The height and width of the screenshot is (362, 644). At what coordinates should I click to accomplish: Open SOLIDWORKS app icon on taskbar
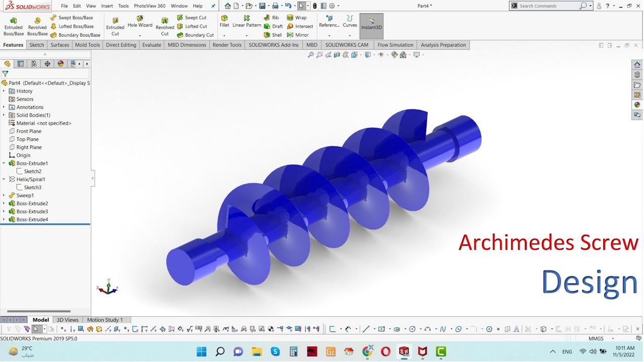click(404, 351)
